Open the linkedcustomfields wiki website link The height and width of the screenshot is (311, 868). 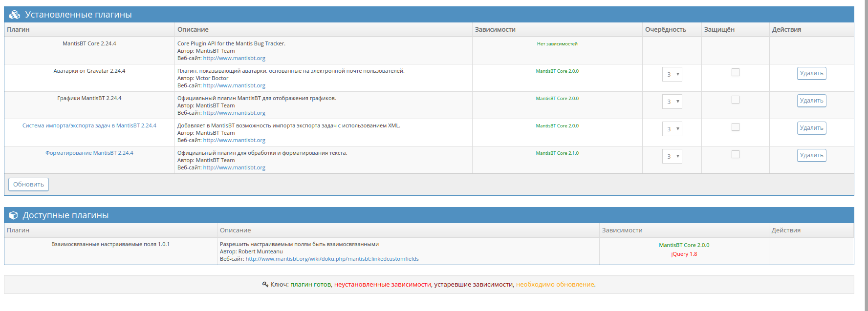tap(332, 259)
